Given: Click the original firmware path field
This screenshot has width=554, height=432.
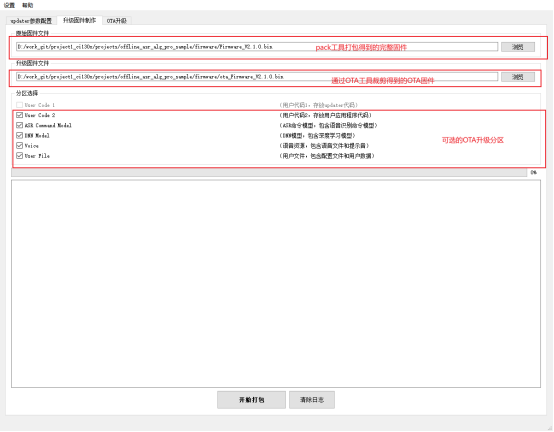Looking at the screenshot, I should pyautogui.click(x=257, y=47).
